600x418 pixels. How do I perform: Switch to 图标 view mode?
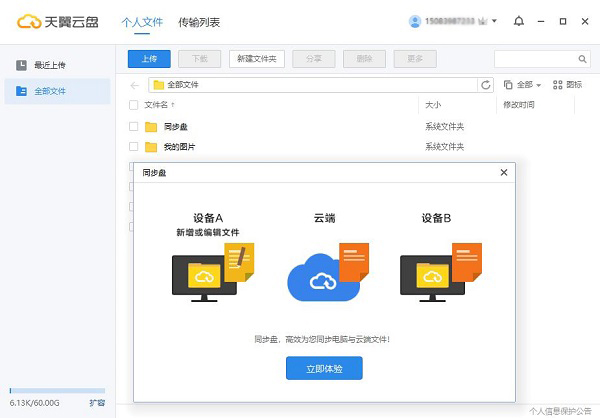pyautogui.click(x=567, y=85)
